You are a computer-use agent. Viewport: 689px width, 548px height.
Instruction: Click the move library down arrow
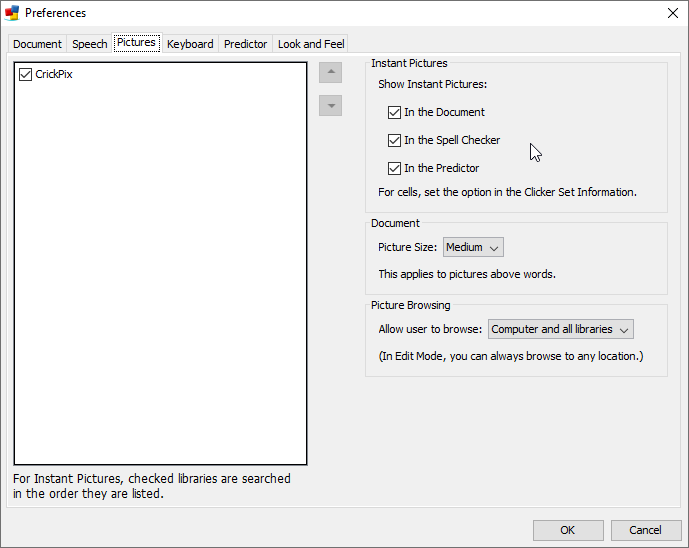click(x=330, y=106)
